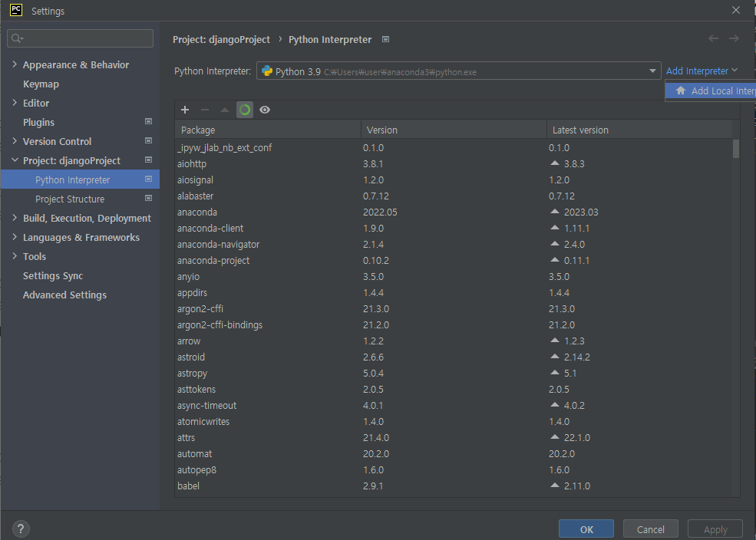
Task: Open the Add Interpreter dropdown link
Action: click(702, 71)
